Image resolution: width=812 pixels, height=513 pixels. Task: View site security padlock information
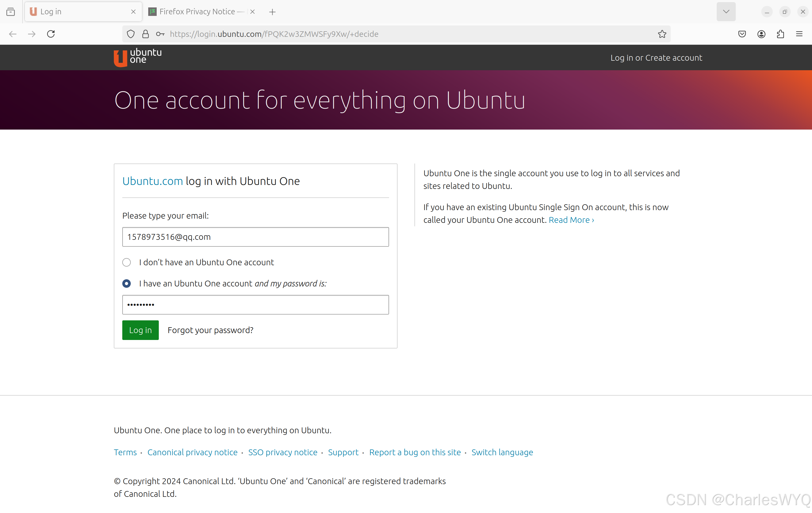[x=145, y=34]
